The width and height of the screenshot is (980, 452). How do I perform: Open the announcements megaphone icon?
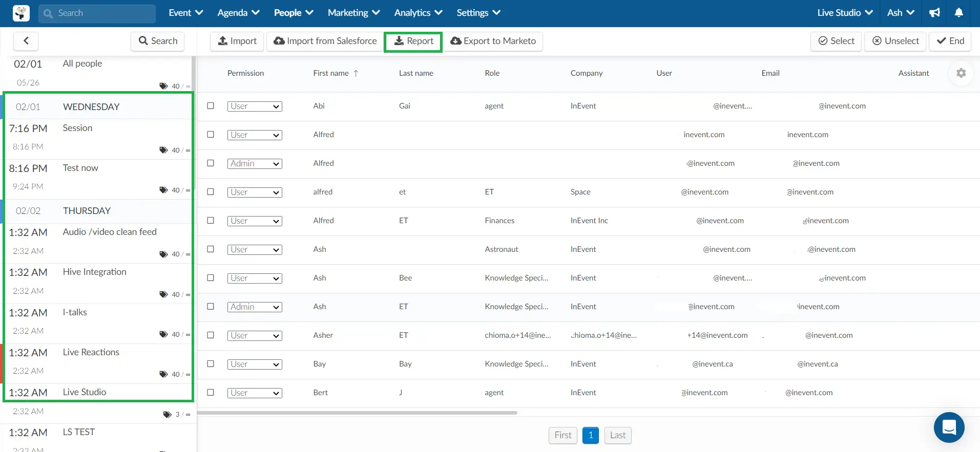pyautogui.click(x=935, y=13)
